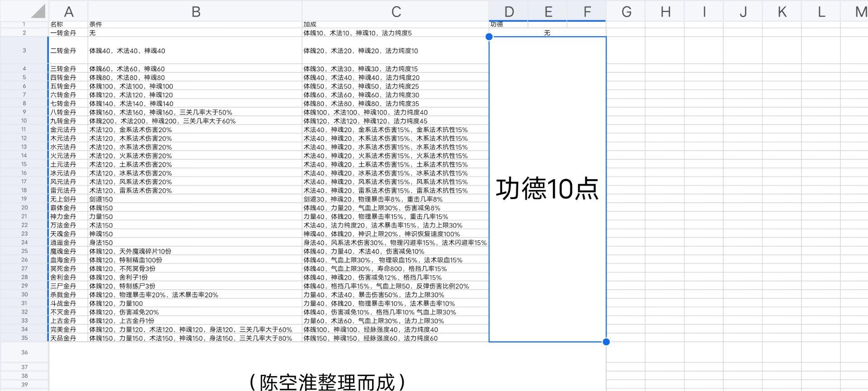Click the bottom-right blue selection handle

point(606,342)
